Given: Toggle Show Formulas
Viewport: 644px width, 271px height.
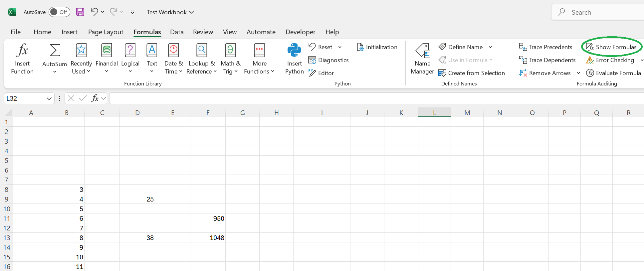Looking at the screenshot, I should [x=611, y=47].
